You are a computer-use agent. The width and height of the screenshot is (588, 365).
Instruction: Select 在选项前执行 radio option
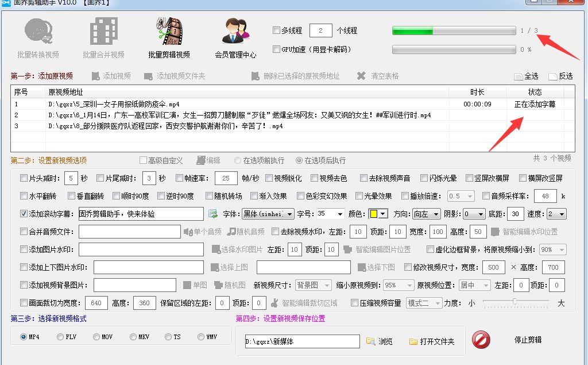(237, 161)
